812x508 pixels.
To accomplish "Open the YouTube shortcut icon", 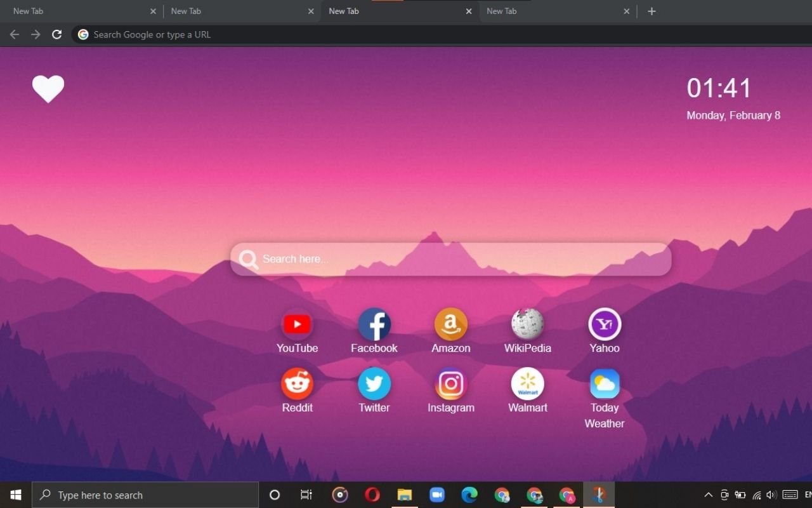I will (x=297, y=323).
